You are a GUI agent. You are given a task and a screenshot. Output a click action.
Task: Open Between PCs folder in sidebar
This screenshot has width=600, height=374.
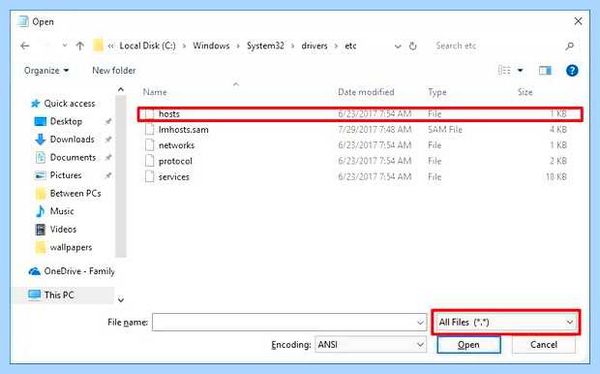(x=75, y=193)
